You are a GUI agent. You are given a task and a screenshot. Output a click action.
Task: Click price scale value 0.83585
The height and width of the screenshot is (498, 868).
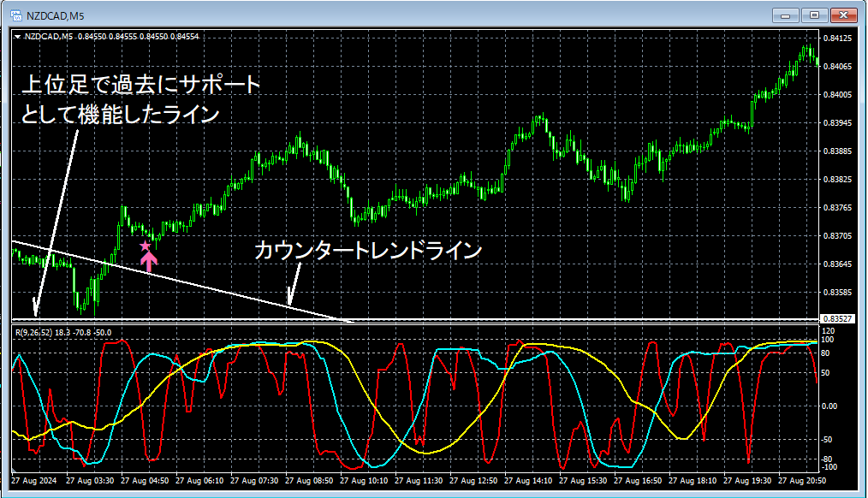click(837, 292)
